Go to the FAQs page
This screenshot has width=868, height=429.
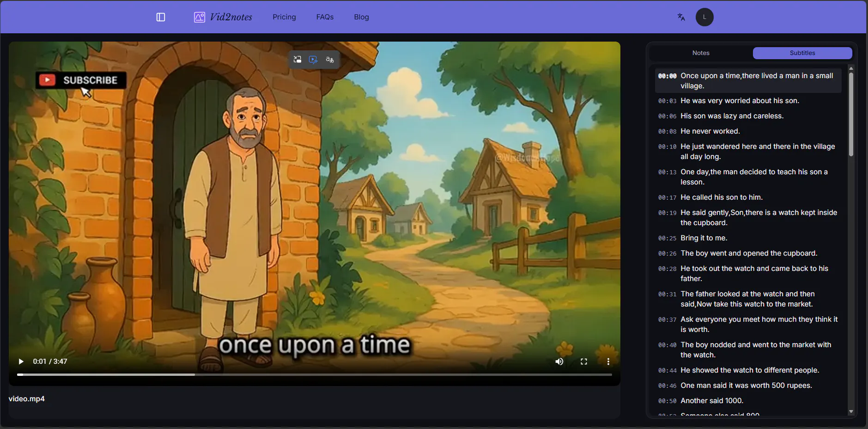click(x=325, y=17)
